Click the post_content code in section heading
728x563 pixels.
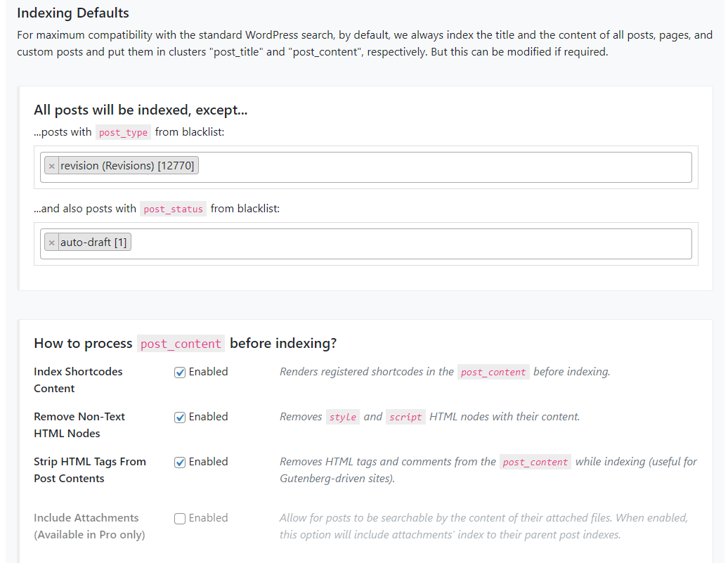(x=181, y=344)
